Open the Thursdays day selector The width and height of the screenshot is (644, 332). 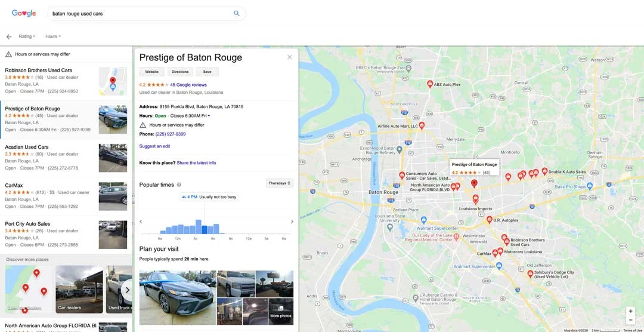(279, 183)
